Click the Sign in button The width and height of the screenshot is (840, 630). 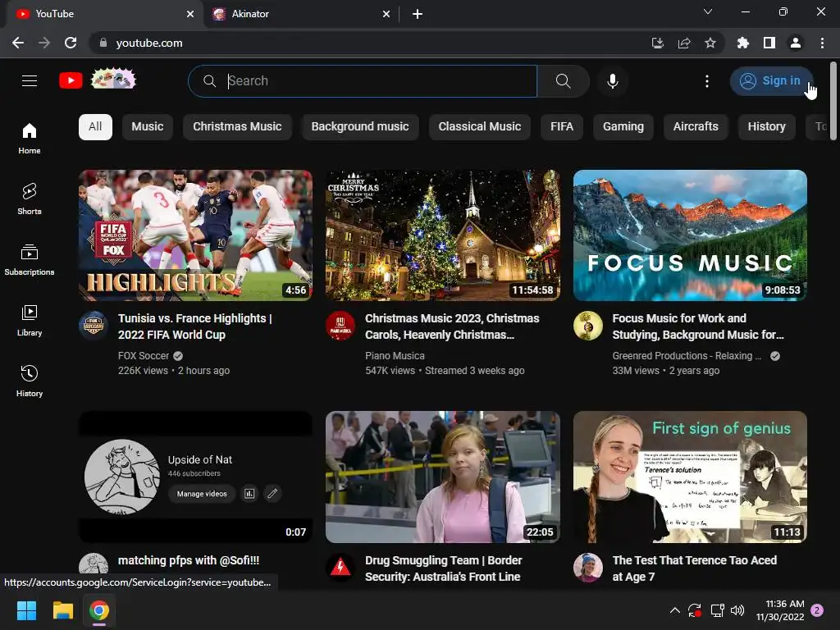point(770,81)
